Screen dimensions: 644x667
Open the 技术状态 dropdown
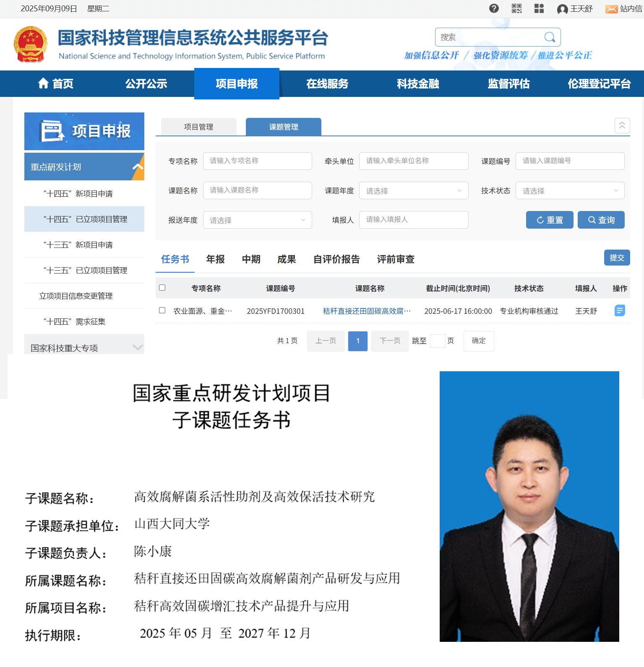point(570,190)
